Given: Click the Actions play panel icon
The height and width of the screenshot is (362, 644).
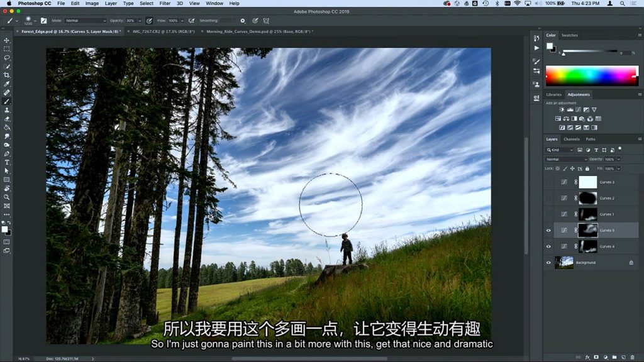Looking at the screenshot, I should click(x=536, y=48).
